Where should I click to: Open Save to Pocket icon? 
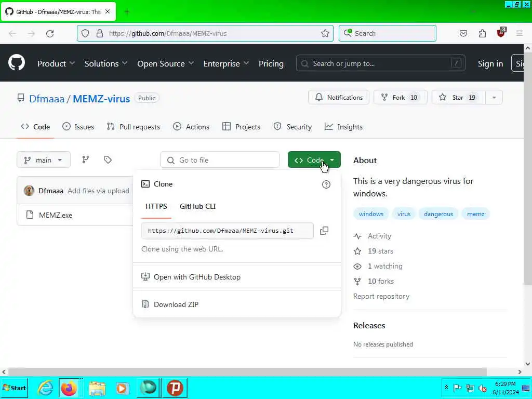coord(463,33)
